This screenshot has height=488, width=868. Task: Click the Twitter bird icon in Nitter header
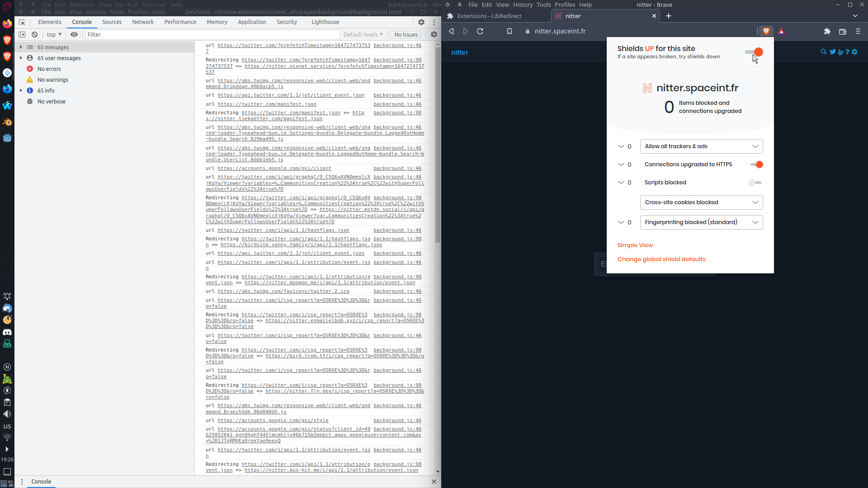pos(832,52)
